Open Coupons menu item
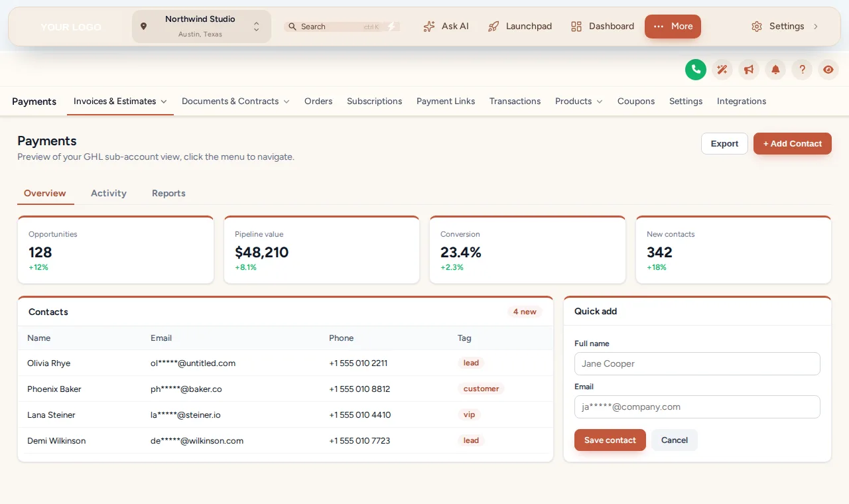 click(636, 101)
